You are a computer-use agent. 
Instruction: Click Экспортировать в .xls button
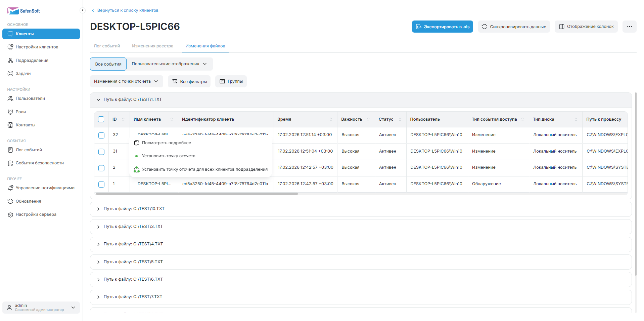442,27
